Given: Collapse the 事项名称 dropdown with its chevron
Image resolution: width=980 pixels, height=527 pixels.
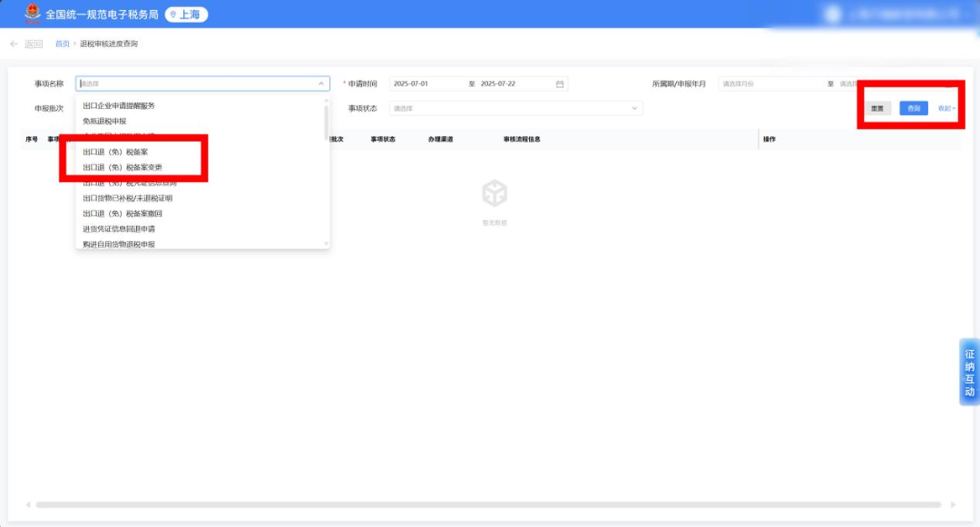Looking at the screenshot, I should coord(321,83).
